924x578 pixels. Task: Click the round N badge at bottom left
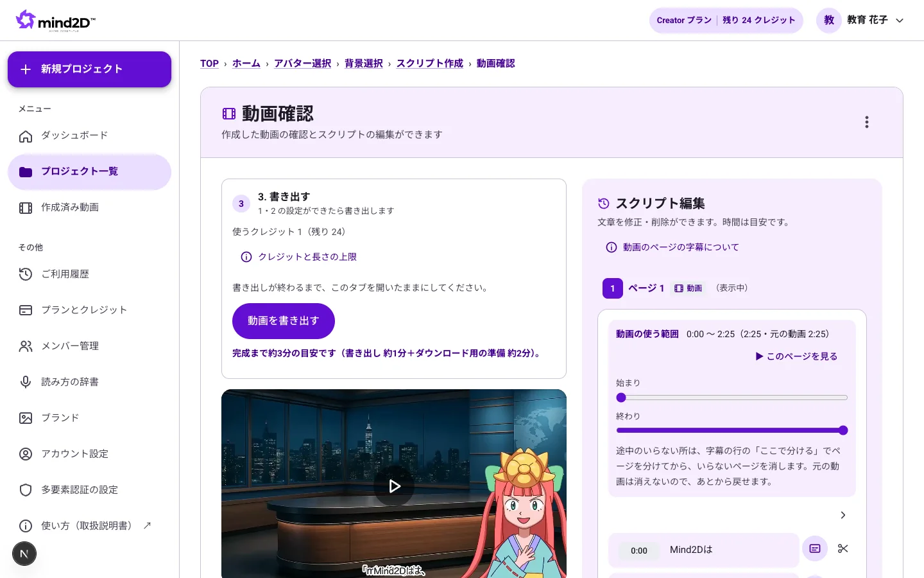[24, 554]
